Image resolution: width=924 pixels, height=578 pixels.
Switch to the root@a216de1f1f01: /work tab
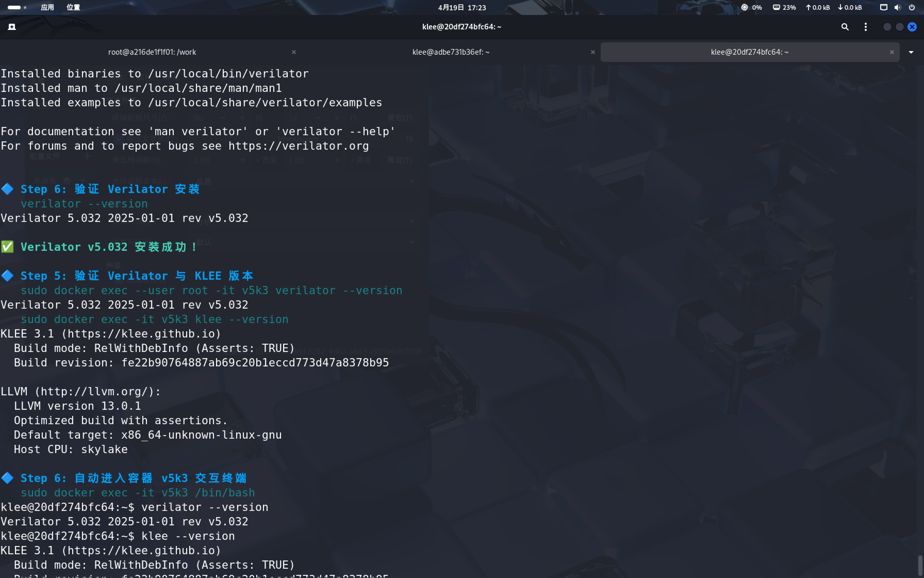coord(152,52)
